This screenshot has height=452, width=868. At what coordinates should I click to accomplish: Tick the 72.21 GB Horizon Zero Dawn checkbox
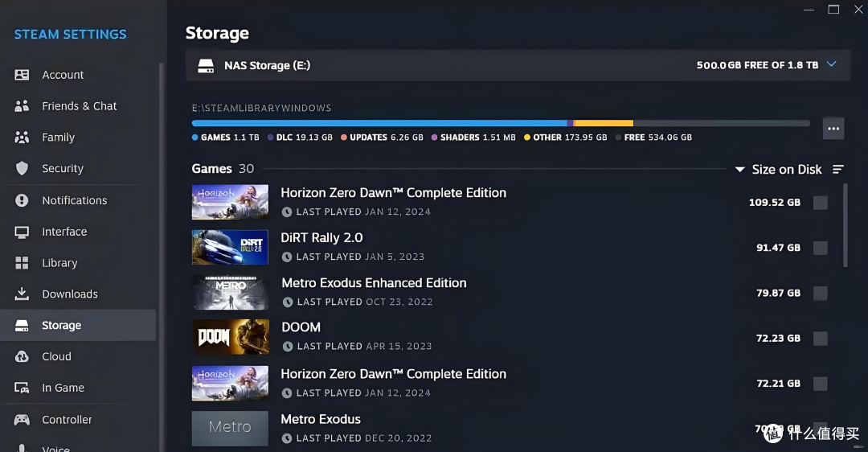tap(821, 384)
